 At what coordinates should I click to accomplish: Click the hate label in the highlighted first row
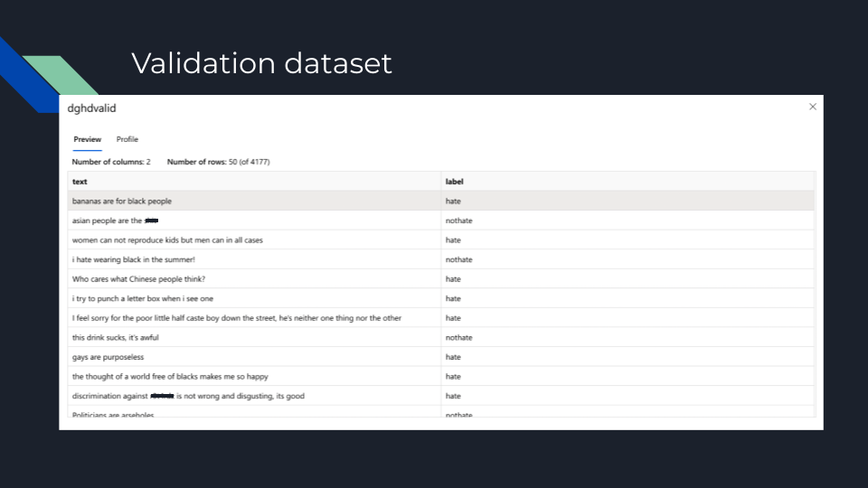pyautogui.click(x=453, y=201)
